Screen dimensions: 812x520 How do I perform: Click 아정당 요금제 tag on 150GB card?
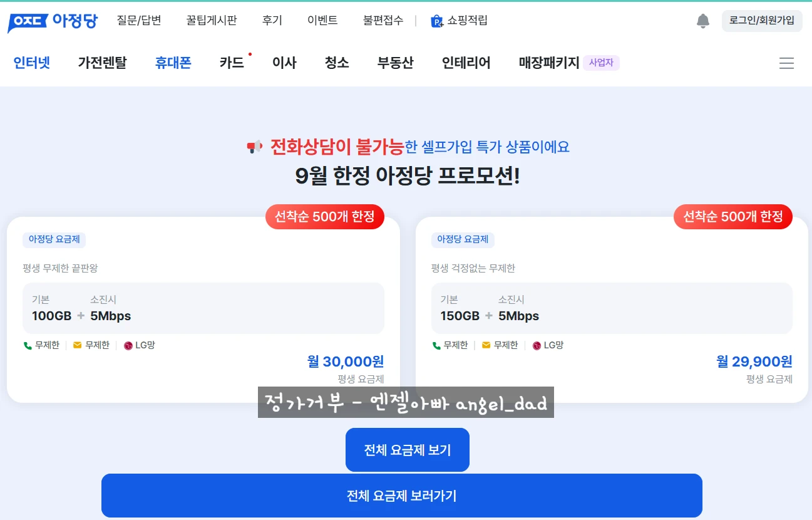463,239
